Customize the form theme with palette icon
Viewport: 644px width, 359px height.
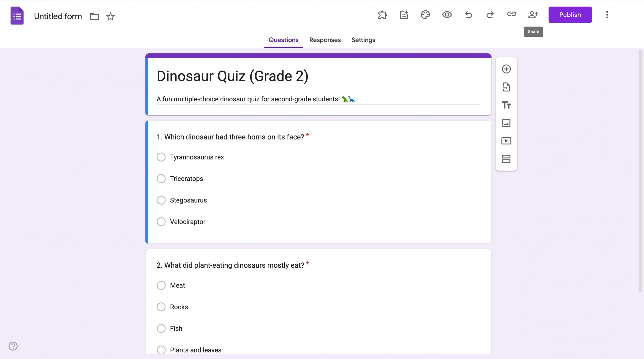tap(425, 15)
